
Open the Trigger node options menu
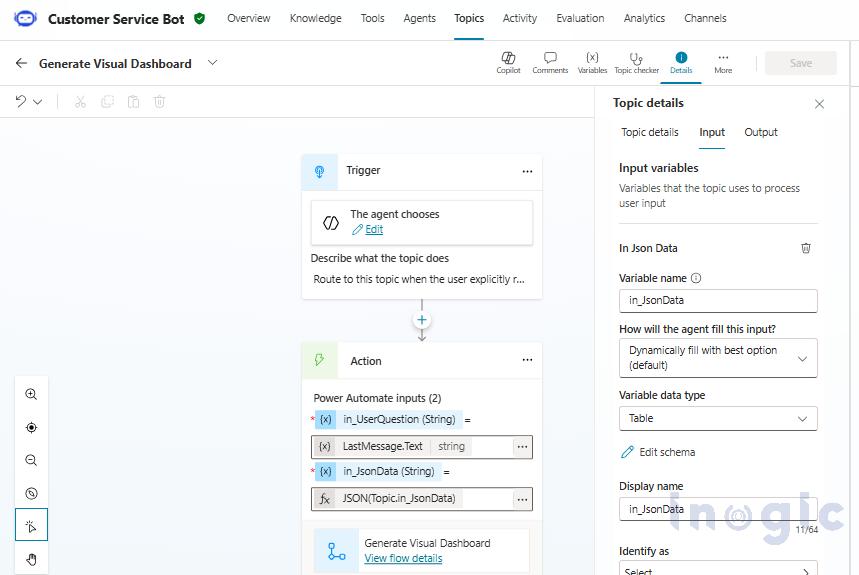pos(527,171)
